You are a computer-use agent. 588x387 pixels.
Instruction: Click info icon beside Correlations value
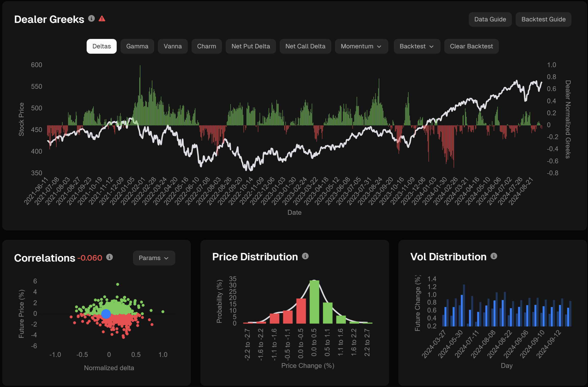click(110, 257)
